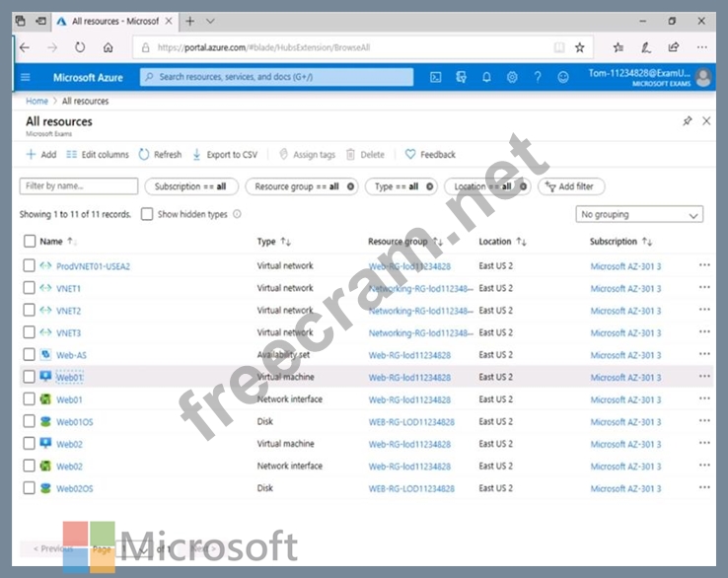This screenshot has width=728, height=578.
Task: Enable Show hidden types checkbox
Action: pyautogui.click(x=147, y=214)
